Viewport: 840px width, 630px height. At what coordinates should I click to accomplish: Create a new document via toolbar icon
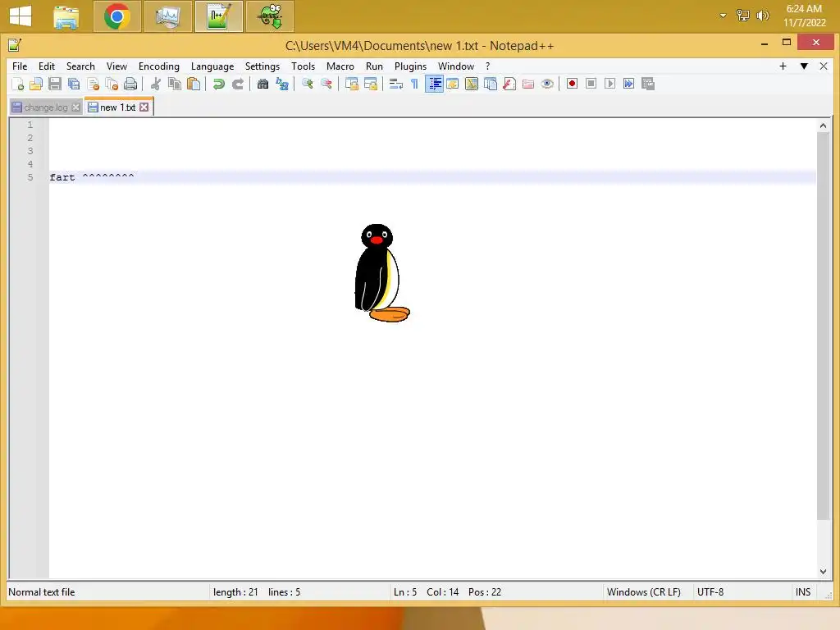17,84
